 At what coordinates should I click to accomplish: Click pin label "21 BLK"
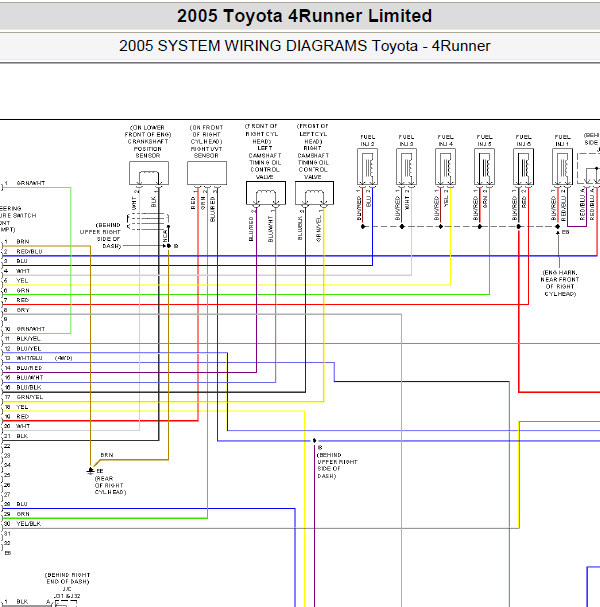[16, 436]
